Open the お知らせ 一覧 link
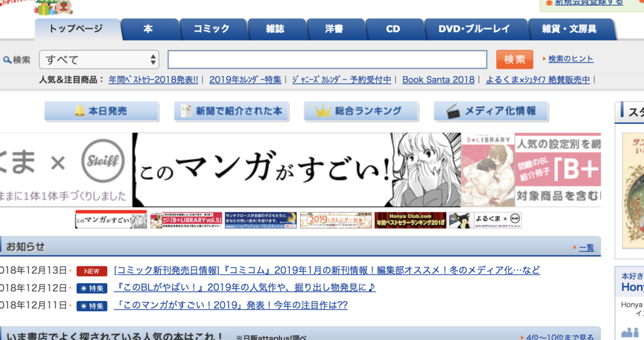Screen dimensions: 644x340 pyautogui.click(x=587, y=247)
